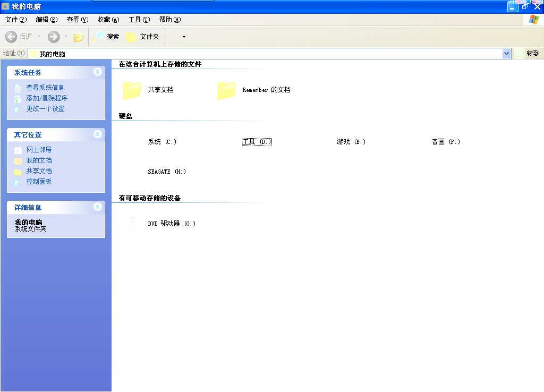Viewport: 544px width, 392px height.
Task: Click the 查看系统信息 link
Action: 45,88
